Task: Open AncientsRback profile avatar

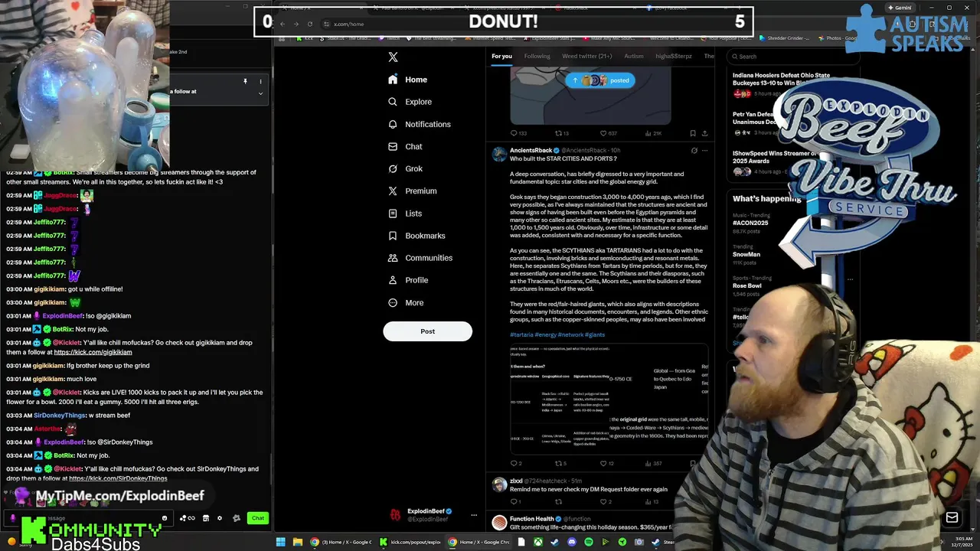Action: click(499, 154)
